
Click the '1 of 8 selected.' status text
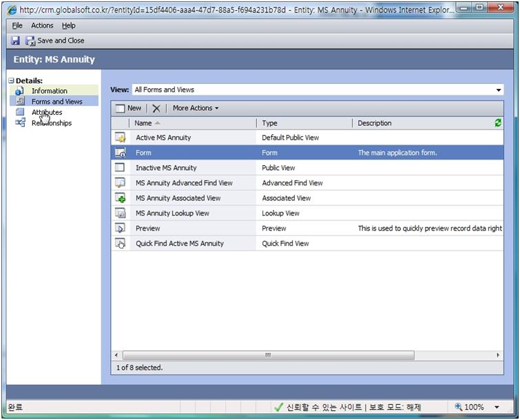click(139, 368)
